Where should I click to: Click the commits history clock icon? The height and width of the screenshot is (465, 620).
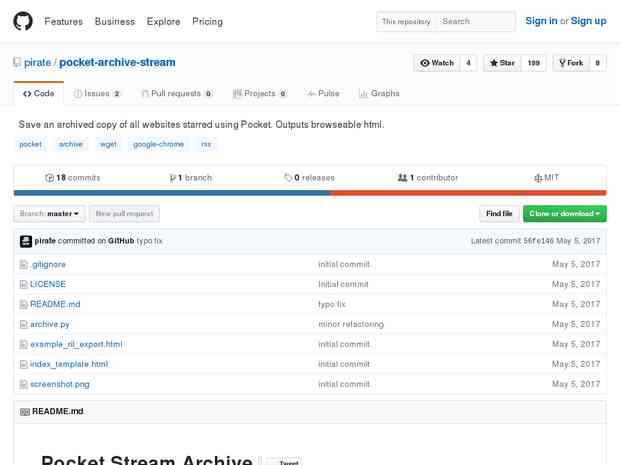pyautogui.click(x=49, y=178)
